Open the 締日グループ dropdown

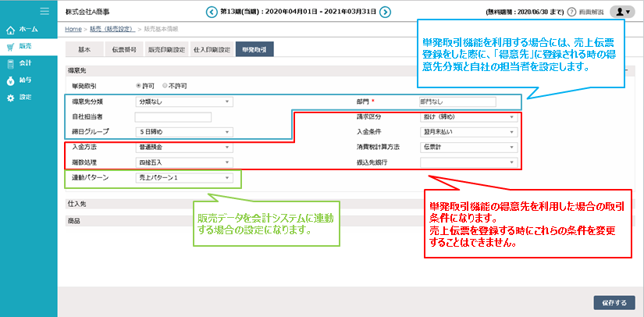click(184, 132)
